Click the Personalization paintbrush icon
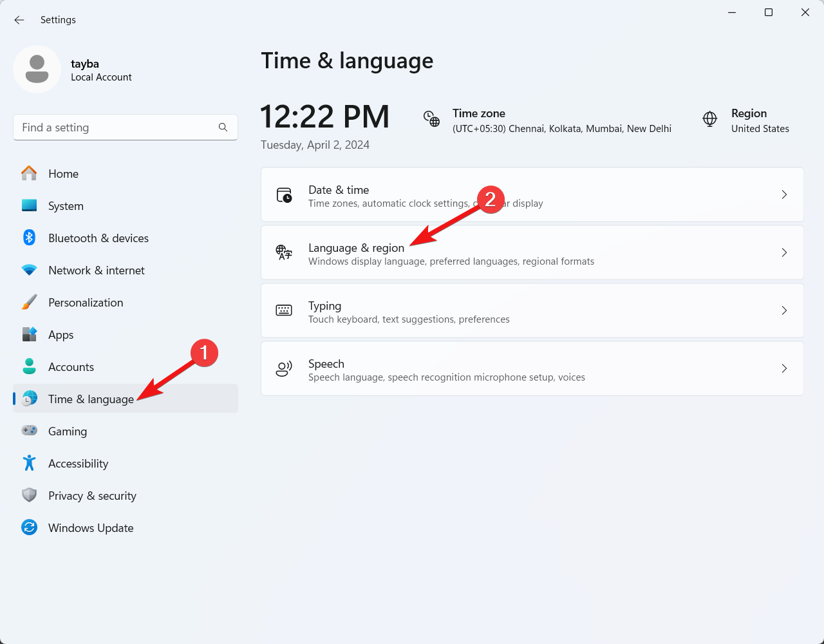The image size is (824, 644). point(29,302)
